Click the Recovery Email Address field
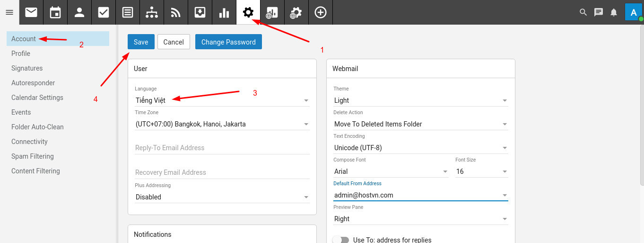This screenshot has height=243, width=644. [x=222, y=172]
